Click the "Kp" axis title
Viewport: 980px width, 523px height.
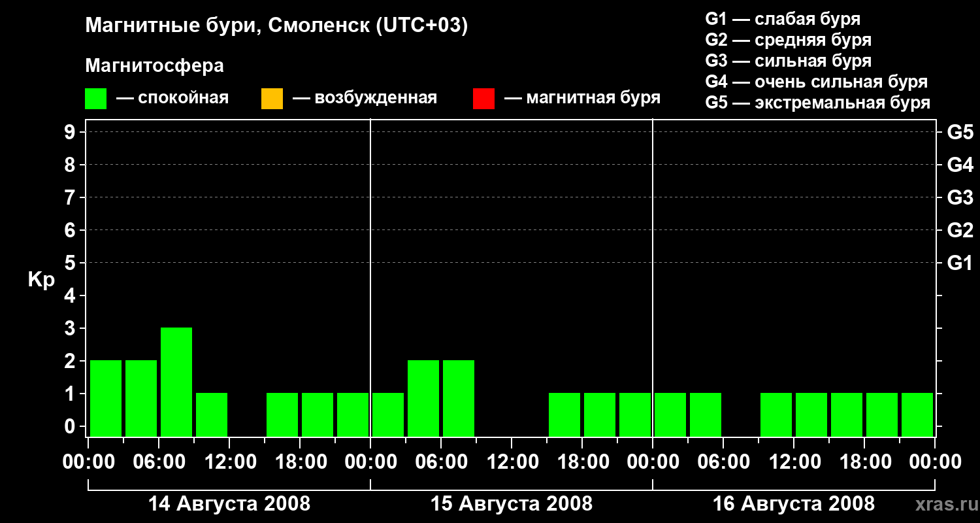pyautogui.click(x=41, y=279)
